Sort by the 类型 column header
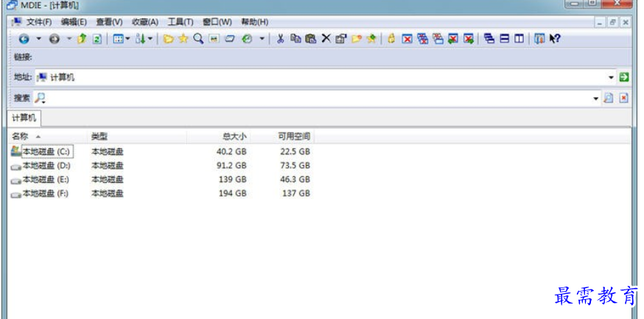The width and height of the screenshot is (644, 319). tap(138, 136)
